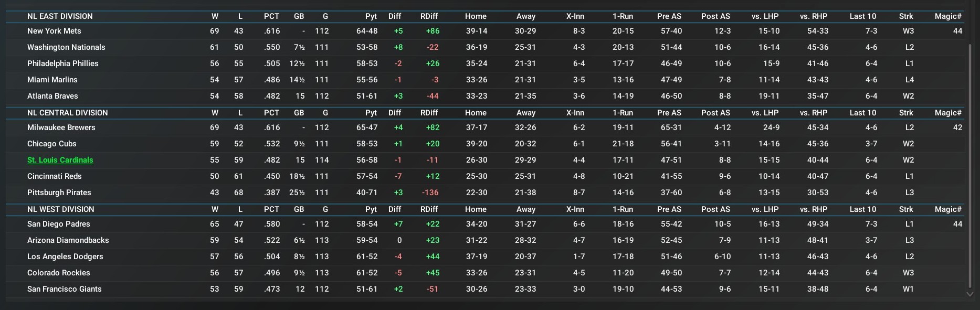This screenshot has width=980, height=310.
Task: Sort NL East by RDiff column header
Action: [x=429, y=16]
